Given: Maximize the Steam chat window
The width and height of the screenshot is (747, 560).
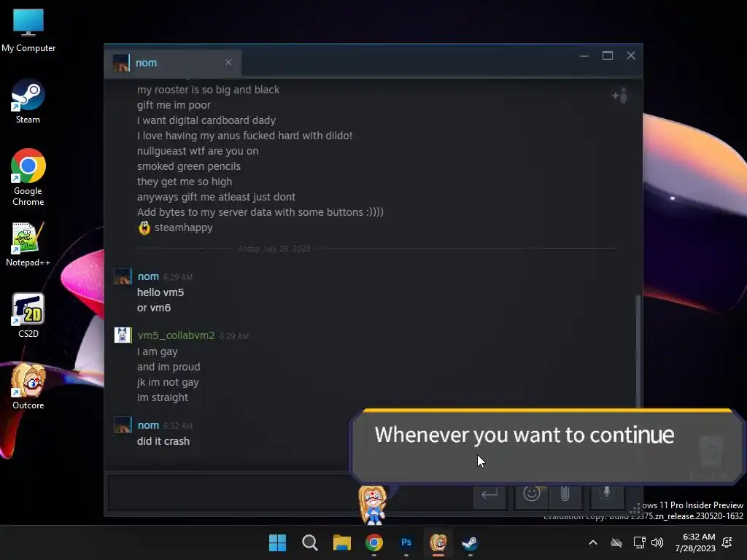Looking at the screenshot, I should coord(608,55).
